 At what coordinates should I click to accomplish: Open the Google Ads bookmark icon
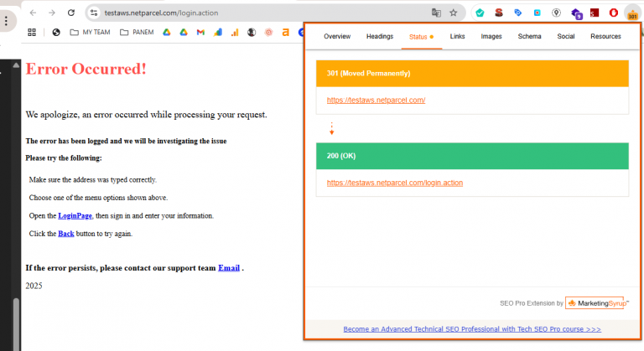[218, 32]
